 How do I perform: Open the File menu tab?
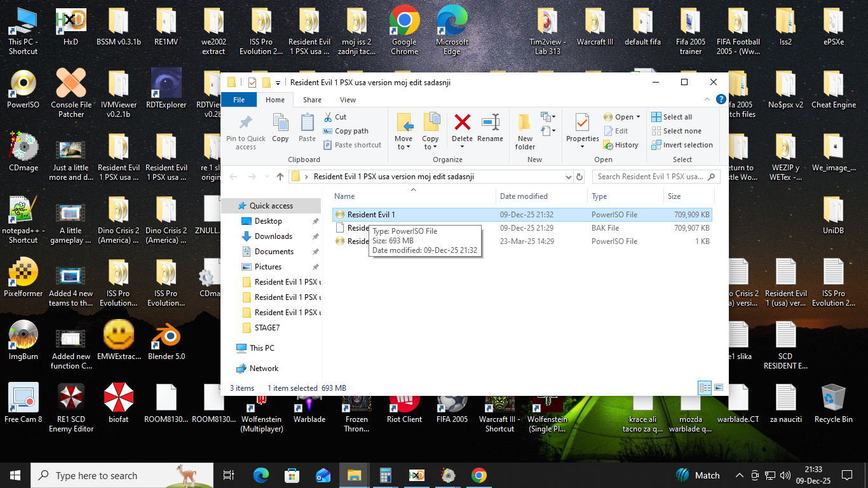click(x=239, y=99)
